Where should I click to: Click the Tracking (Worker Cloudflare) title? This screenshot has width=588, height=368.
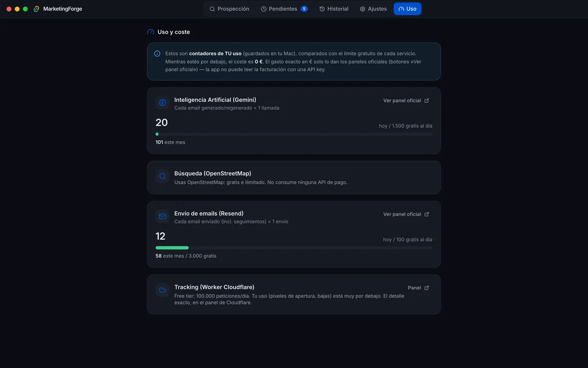tap(214, 287)
